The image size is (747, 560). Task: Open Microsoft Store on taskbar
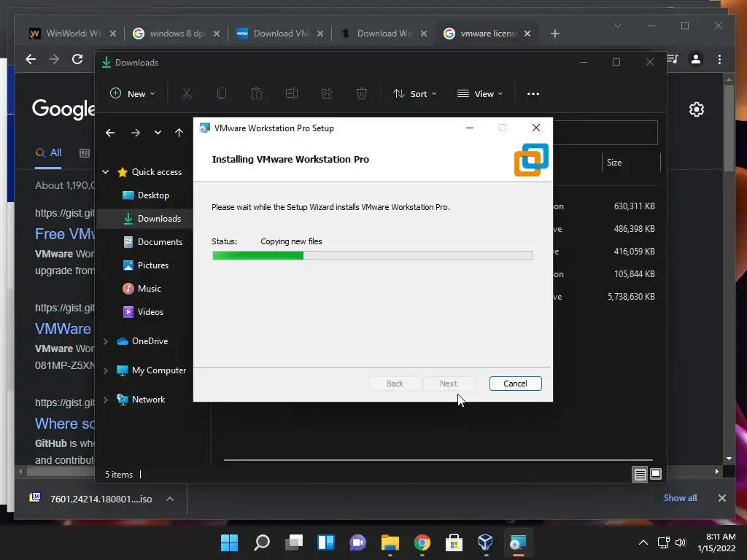(x=454, y=542)
